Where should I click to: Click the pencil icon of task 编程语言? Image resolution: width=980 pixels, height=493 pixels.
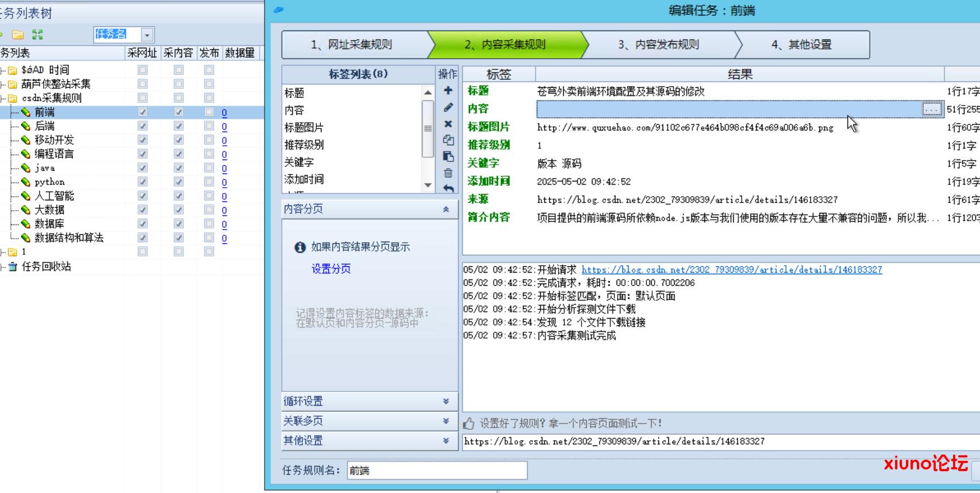point(26,154)
